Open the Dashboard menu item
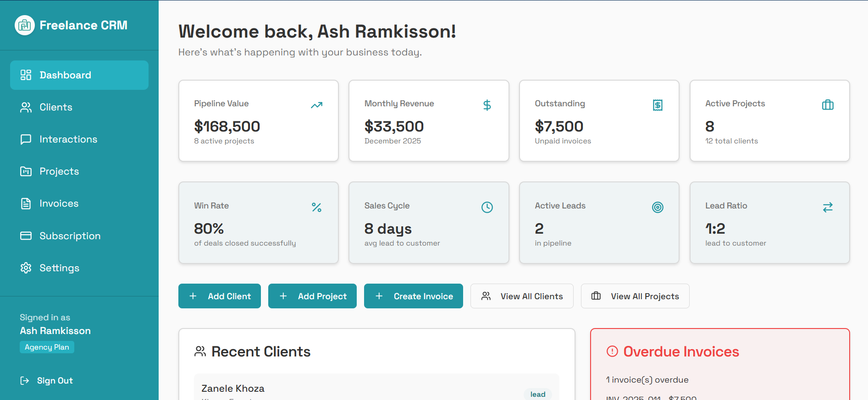 [79, 75]
